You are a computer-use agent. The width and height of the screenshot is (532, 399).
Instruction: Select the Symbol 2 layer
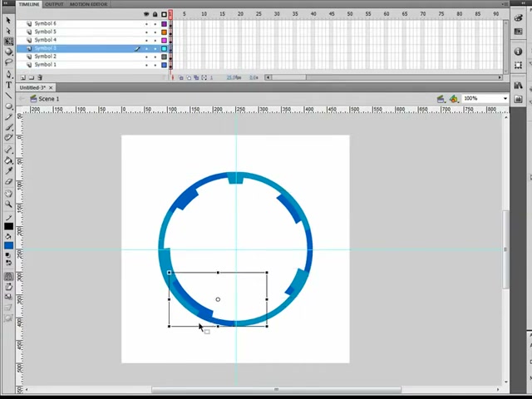point(93,57)
